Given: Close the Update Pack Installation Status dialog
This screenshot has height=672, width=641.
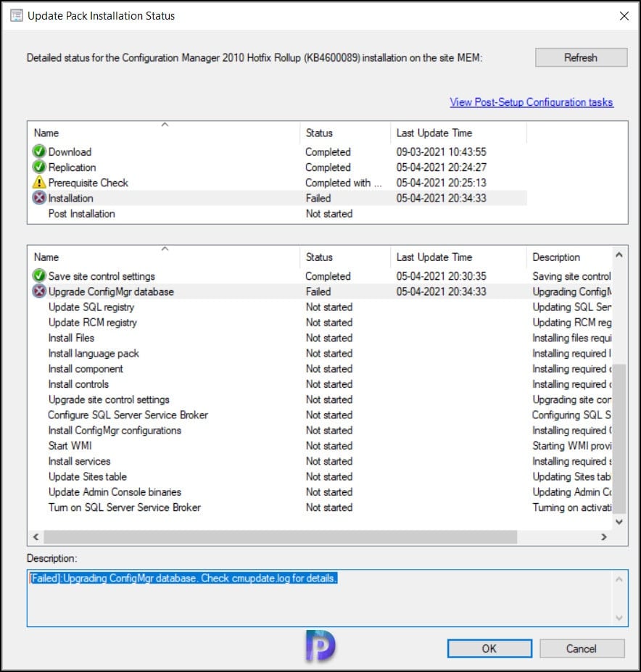Looking at the screenshot, I should point(624,16).
